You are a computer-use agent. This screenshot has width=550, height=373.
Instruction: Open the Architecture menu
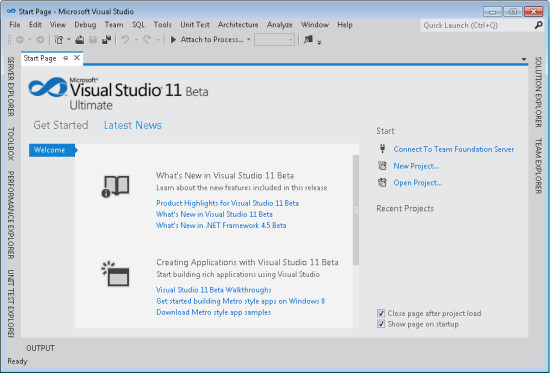pyautogui.click(x=238, y=25)
